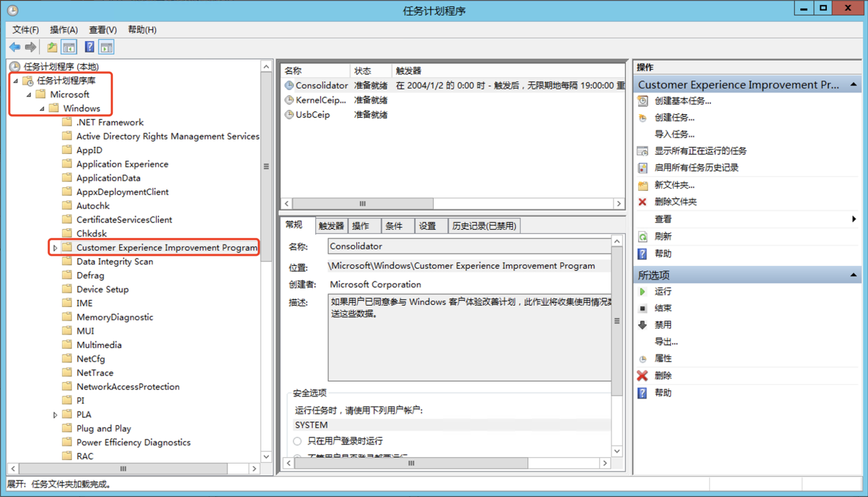Image resolution: width=868 pixels, height=497 pixels.
Task: Click the Forward arrow toolbar icon
Action: 31,47
